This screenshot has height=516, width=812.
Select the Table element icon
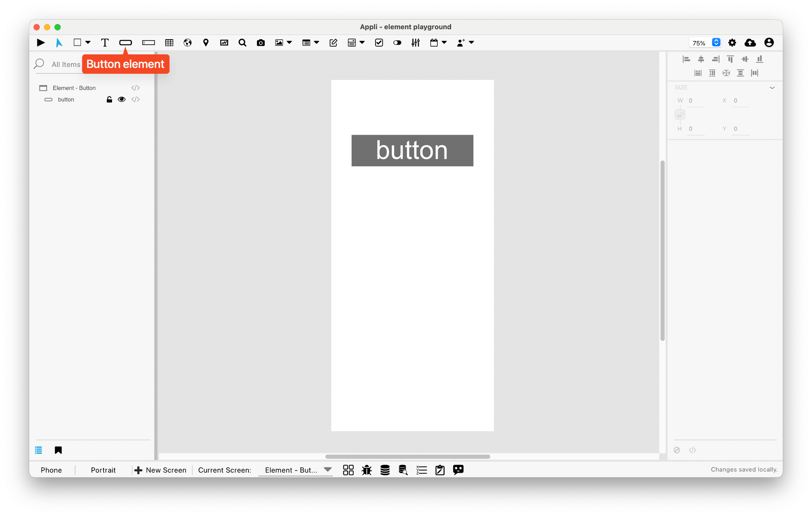tap(169, 43)
